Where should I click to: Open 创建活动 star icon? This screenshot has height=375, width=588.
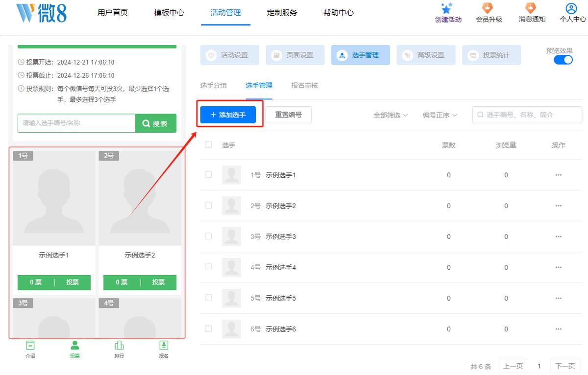(446, 9)
